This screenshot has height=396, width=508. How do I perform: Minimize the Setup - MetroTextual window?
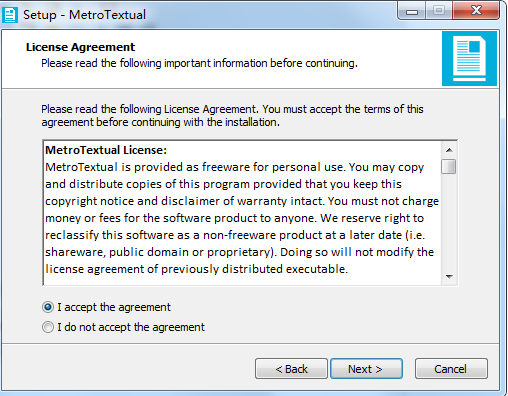coord(412,11)
